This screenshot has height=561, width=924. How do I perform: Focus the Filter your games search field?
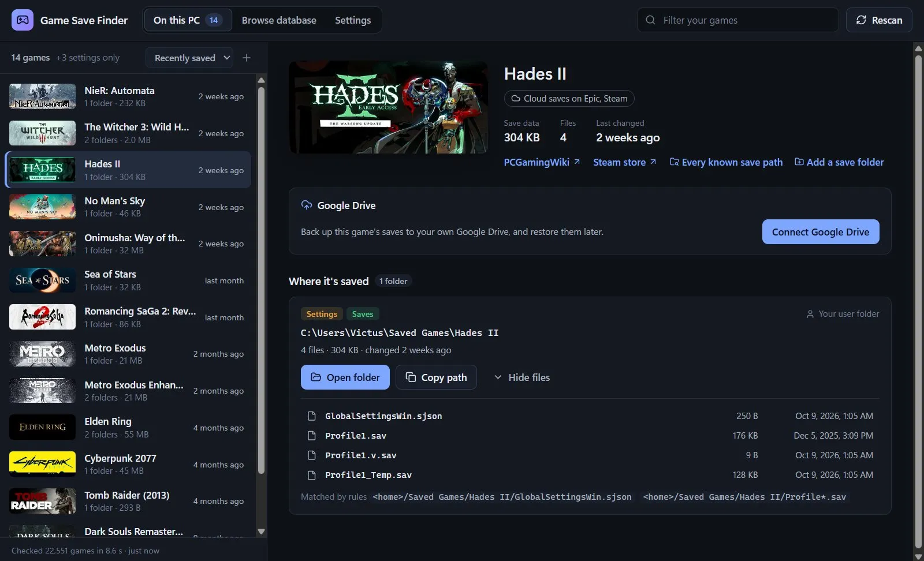(x=738, y=20)
